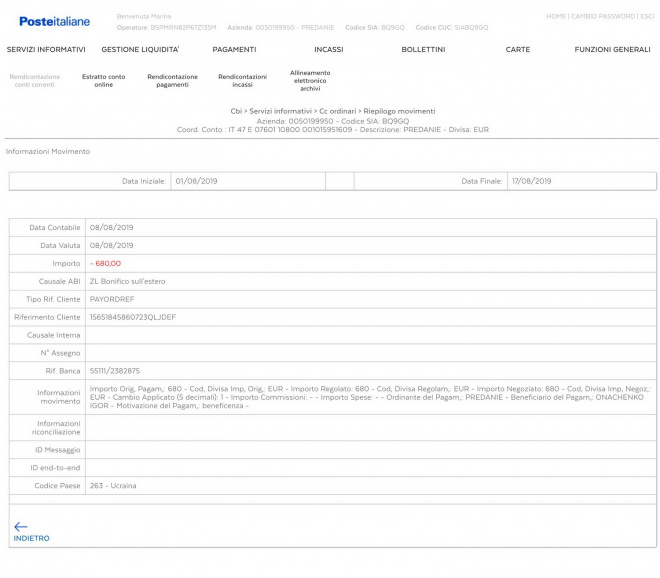
Task: Open the CAMBIO PASSWORD link
Action: 602,16
